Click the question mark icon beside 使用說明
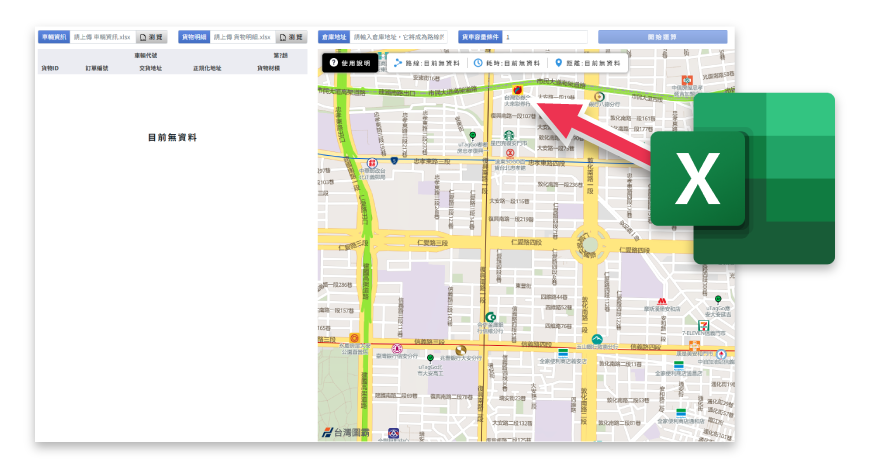Viewport: 870px width, 470px height. point(333,63)
